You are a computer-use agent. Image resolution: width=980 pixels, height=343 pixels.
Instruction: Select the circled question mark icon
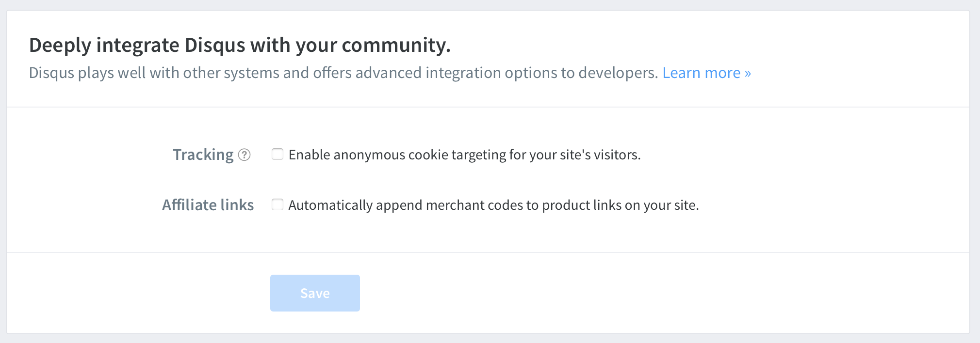coord(245,155)
